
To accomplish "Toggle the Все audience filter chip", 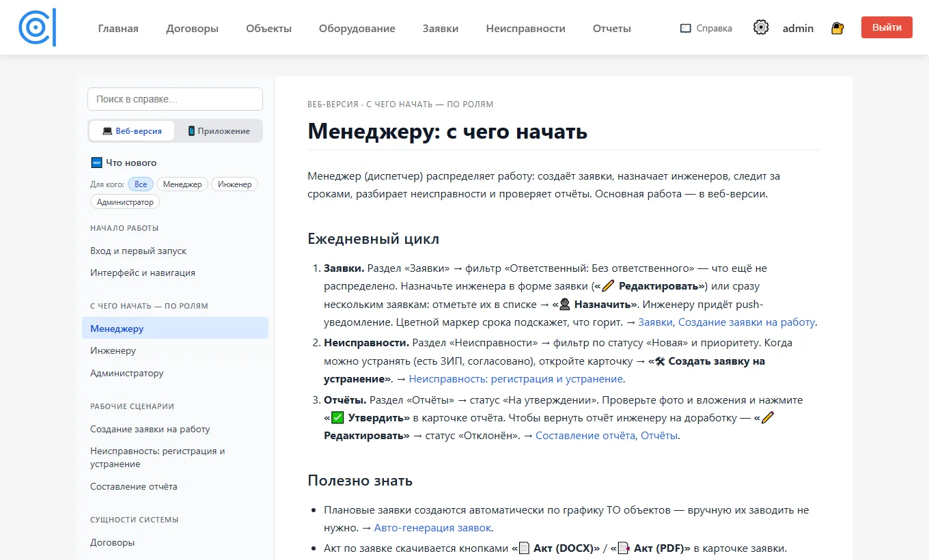I will point(141,184).
